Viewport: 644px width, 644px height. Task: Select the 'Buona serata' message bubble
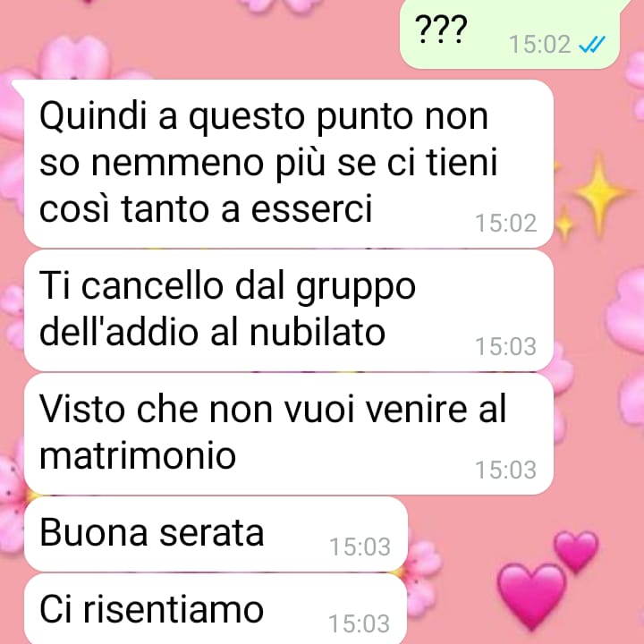(216, 534)
